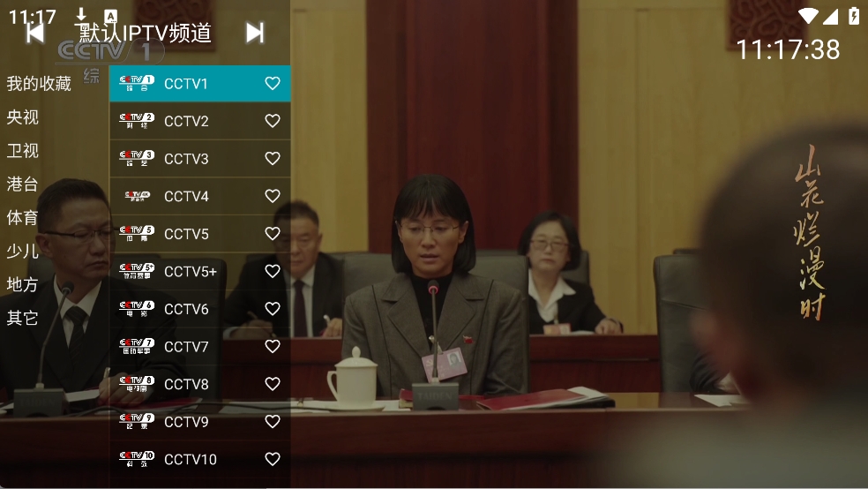This screenshot has width=868, height=489.
Task: Tap the battery charging status icon
Action: 854,16
